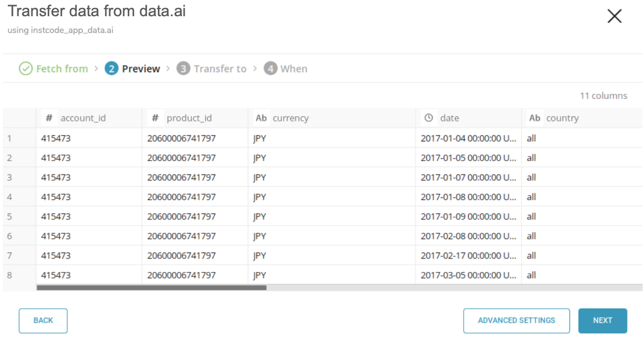644x338 pixels.
Task: Click the step 3 circle icon
Action: coord(183,69)
